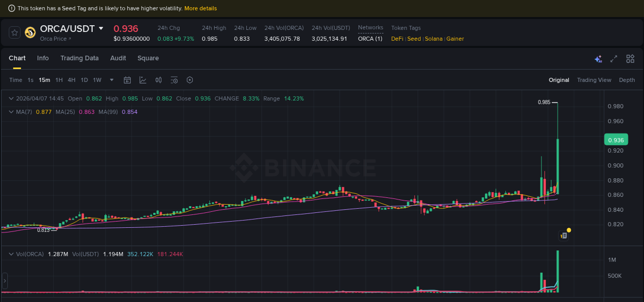Open the Trading View tab
The width and height of the screenshot is (644, 302).
pos(594,80)
